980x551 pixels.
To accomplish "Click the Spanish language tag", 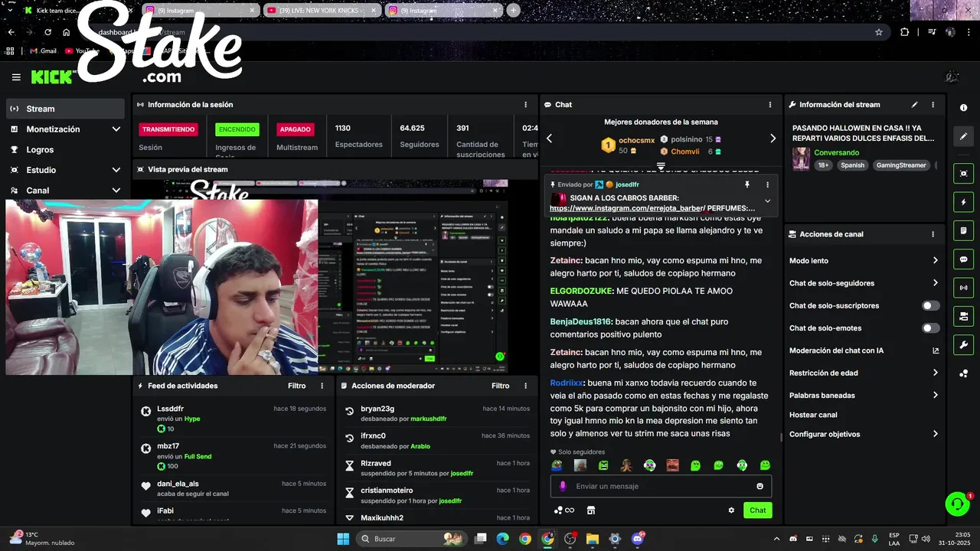I will click(x=852, y=165).
